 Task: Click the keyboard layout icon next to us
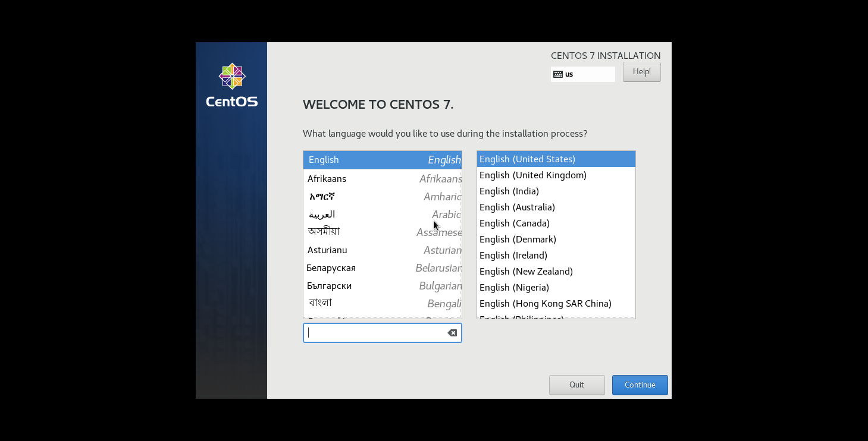pyautogui.click(x=557, y=74)
